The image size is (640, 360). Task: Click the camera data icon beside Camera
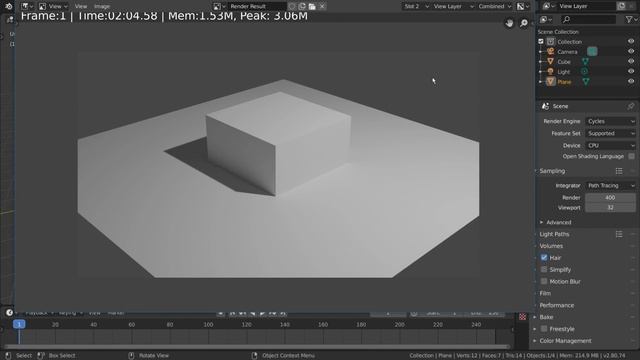592,51
